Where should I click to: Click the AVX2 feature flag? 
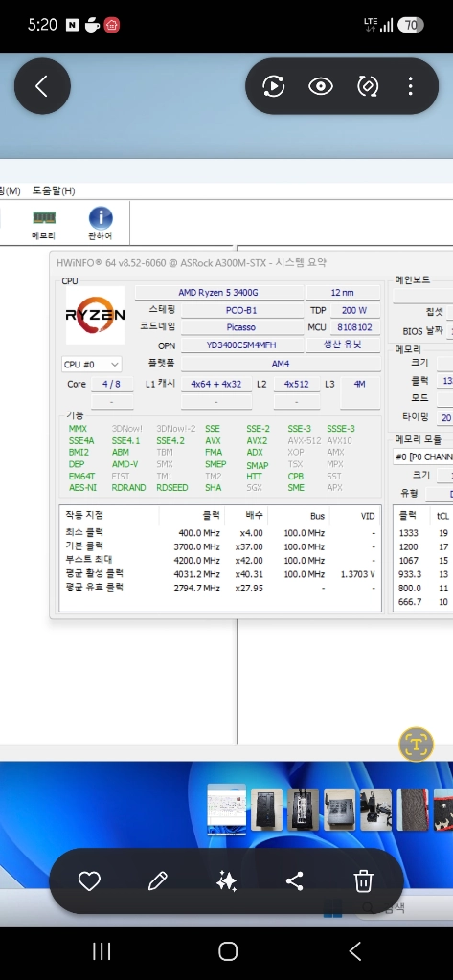click(258, 440)
